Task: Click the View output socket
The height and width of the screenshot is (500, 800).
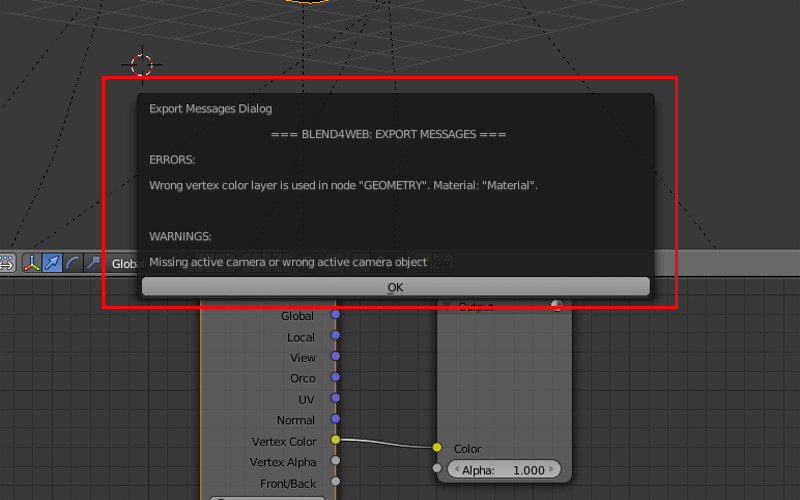Action: coord(335,357)
